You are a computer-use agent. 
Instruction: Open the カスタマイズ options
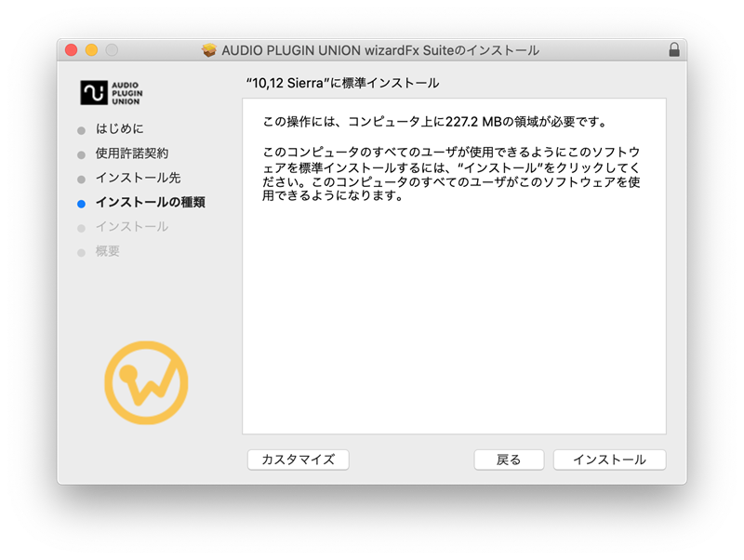tap(298, 460)
